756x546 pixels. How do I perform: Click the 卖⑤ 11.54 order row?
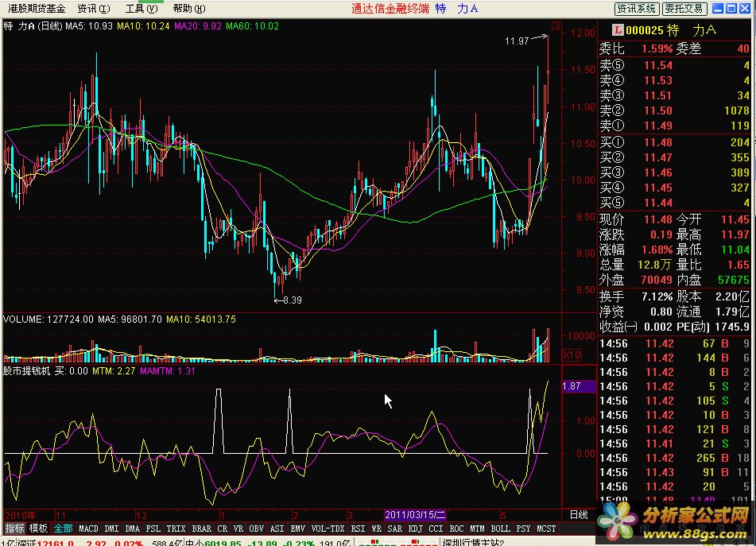674,65
